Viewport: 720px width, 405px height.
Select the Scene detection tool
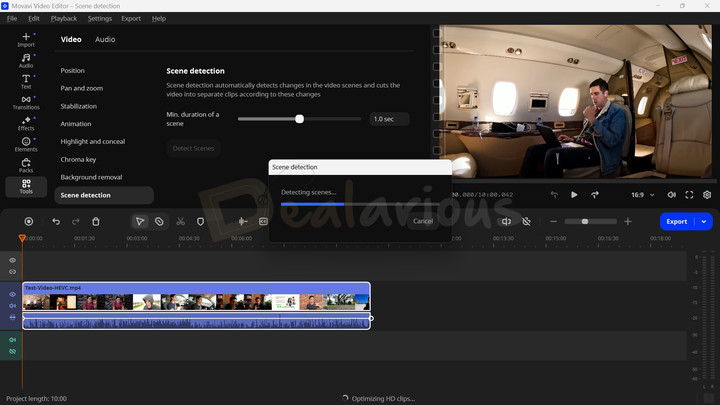(x=104, y=195)
